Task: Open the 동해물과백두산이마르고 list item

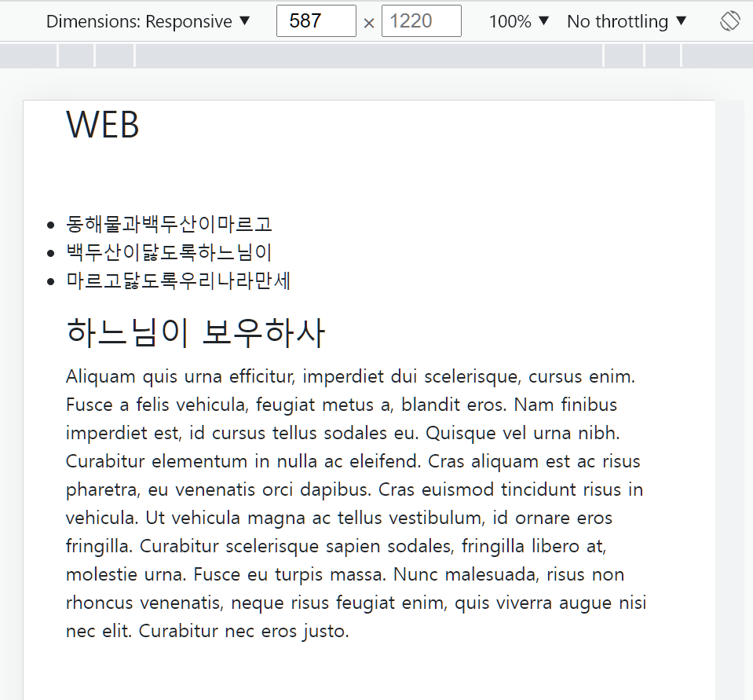Action: 169,225
